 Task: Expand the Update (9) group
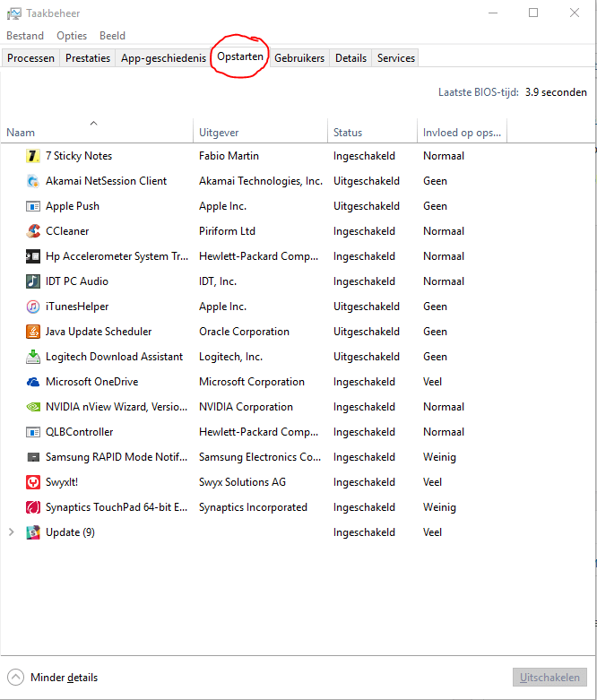12,532
